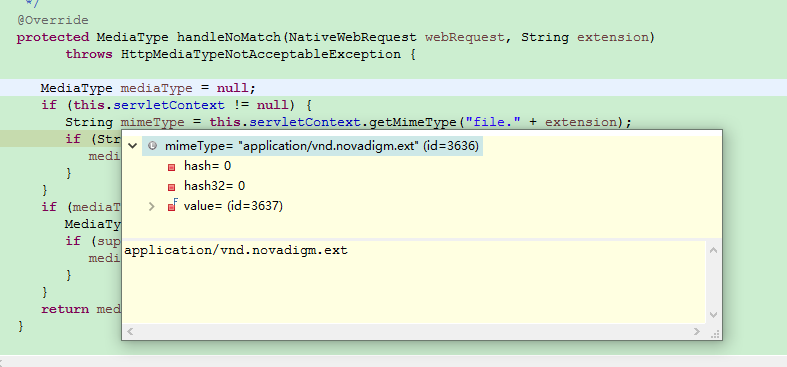Click the HttpMediaTypeNotAcceptableException class name

click(x=261, y=54)
